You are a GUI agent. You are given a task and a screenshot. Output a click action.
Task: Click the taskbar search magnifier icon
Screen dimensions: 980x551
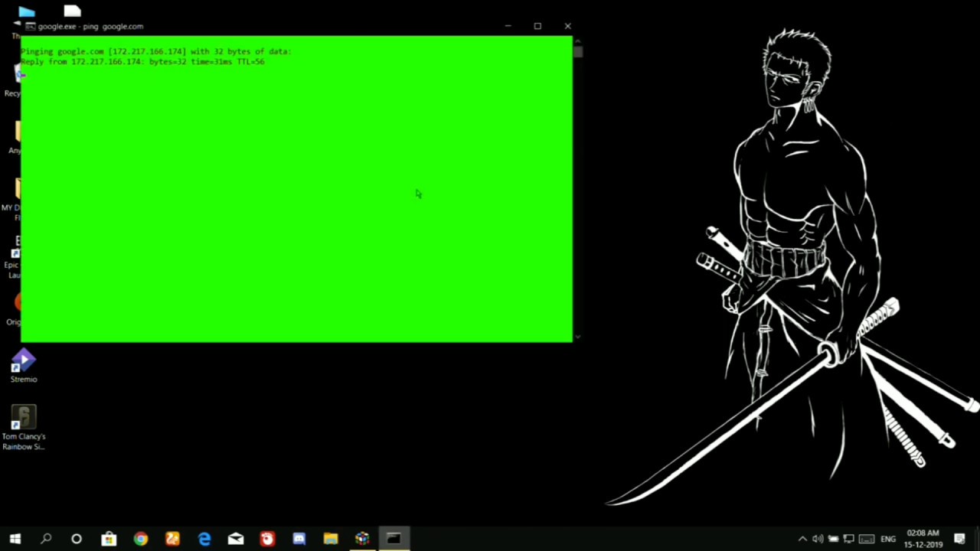click(x=46, y=539)
